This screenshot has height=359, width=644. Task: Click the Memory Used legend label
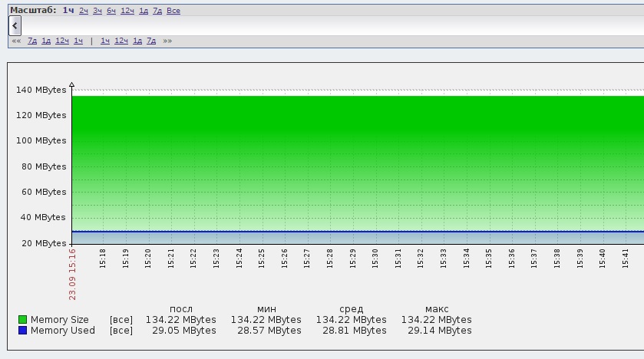(62, 331)
